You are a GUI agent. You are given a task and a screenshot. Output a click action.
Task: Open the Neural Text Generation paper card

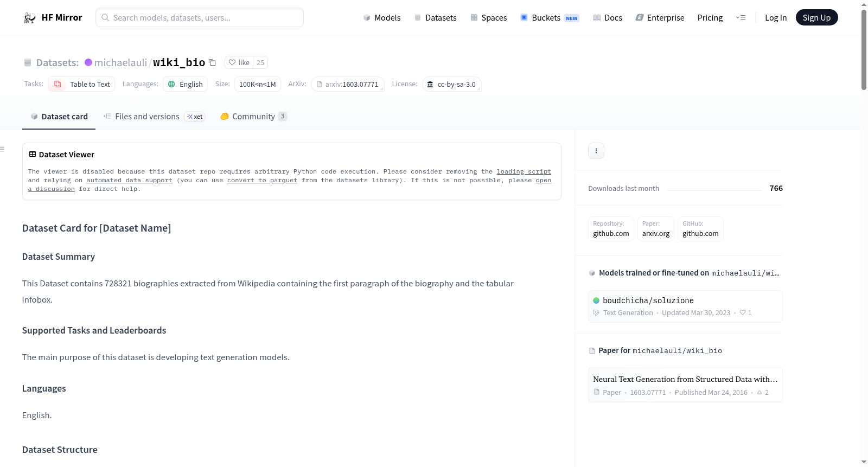tap(685, 385)
